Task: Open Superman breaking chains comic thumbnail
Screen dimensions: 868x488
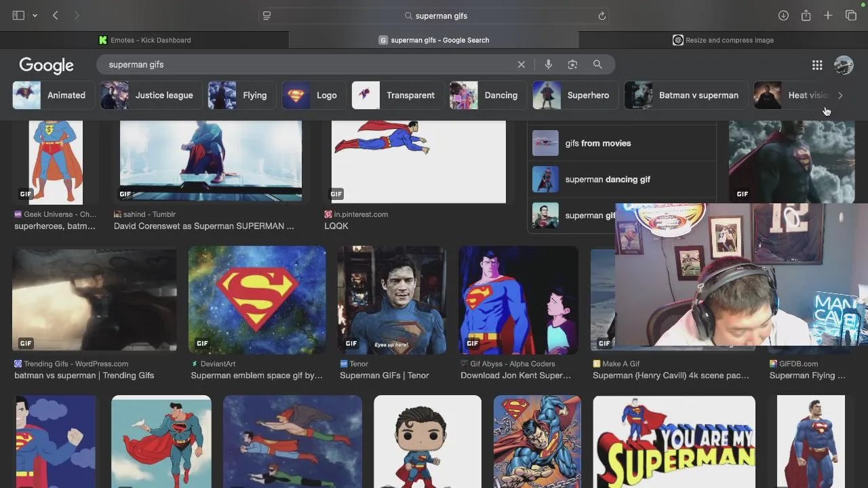Action: coord(537,442)
